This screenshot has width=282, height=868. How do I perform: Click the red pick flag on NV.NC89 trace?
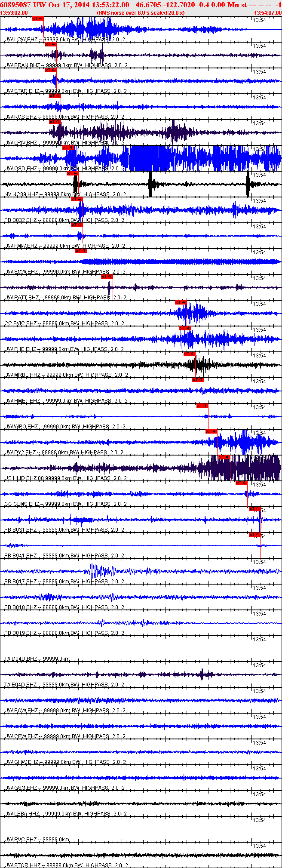click(x=73, y=173)
